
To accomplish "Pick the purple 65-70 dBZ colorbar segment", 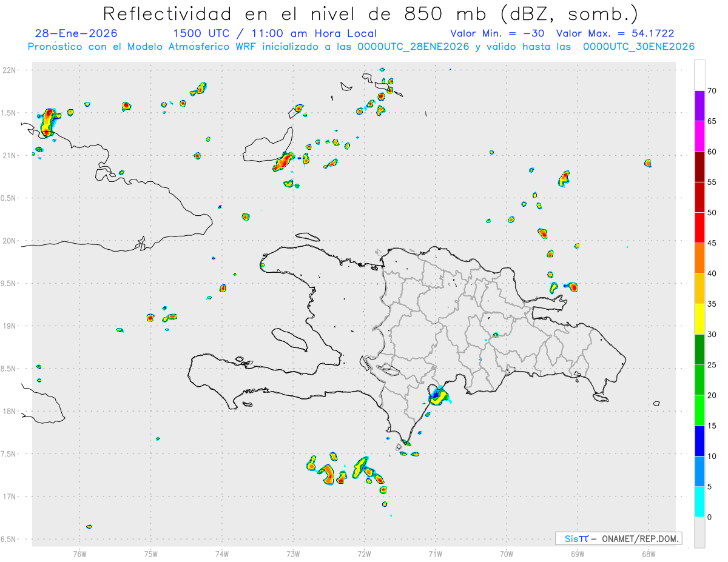I will (700, 106).
